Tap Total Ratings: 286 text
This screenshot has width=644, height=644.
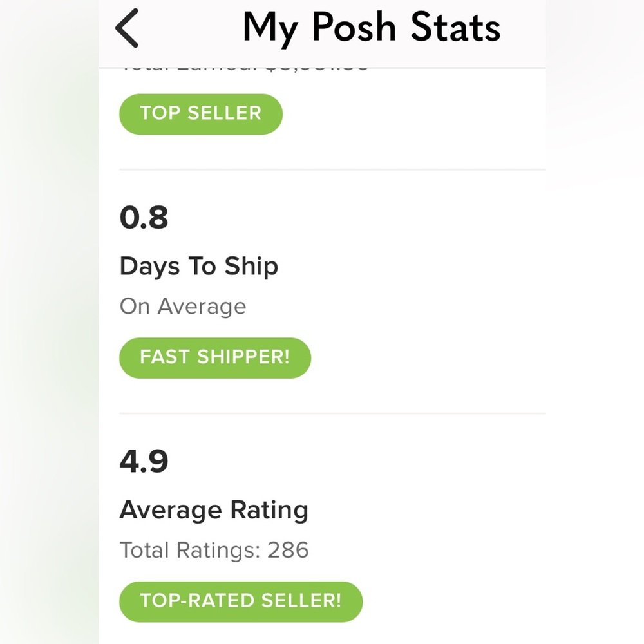[x=214, y=550]
